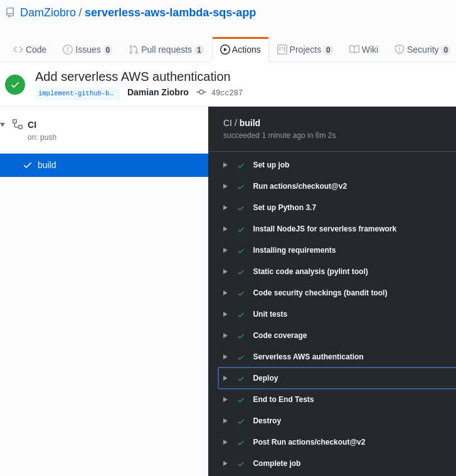Click green check beside Serverless AWS authentication step

241,357
